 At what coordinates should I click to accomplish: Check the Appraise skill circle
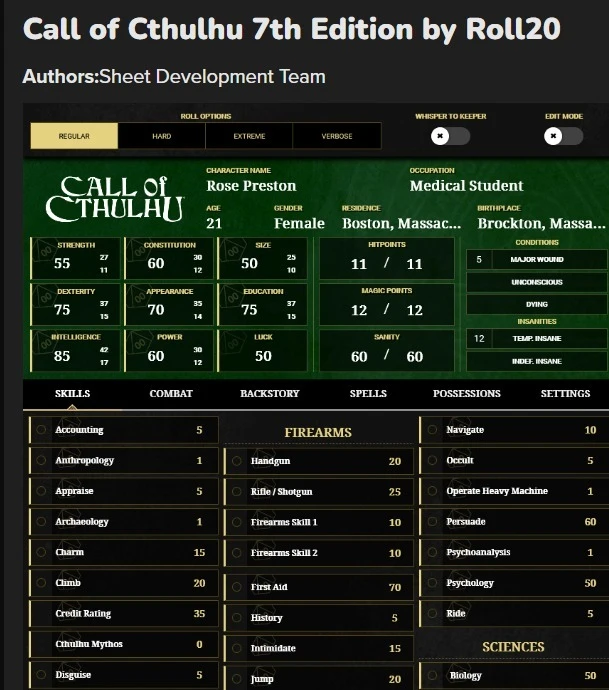(x=41, y=491)
